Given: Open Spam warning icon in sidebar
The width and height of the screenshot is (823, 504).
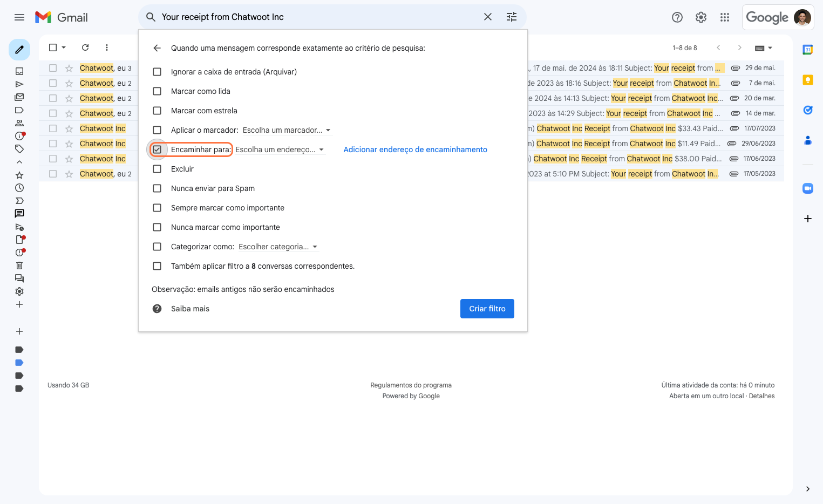Looking at the screenshot, I should 19,253.
